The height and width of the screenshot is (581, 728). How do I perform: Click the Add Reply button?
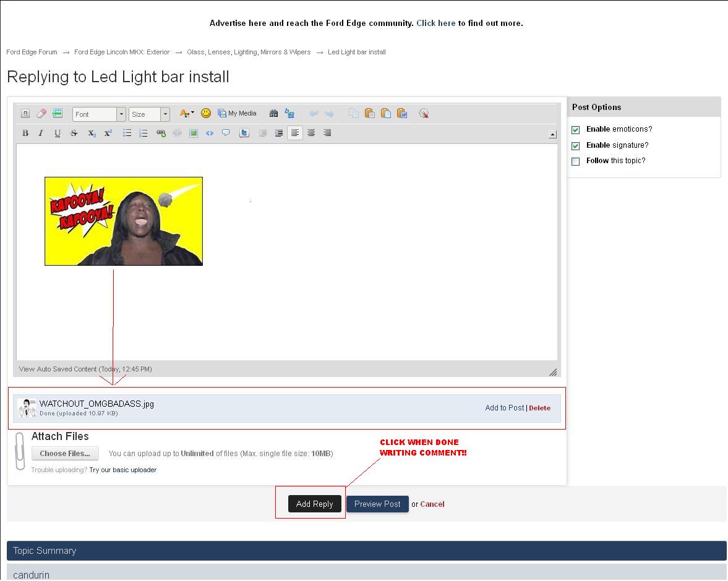click(314, 504)
